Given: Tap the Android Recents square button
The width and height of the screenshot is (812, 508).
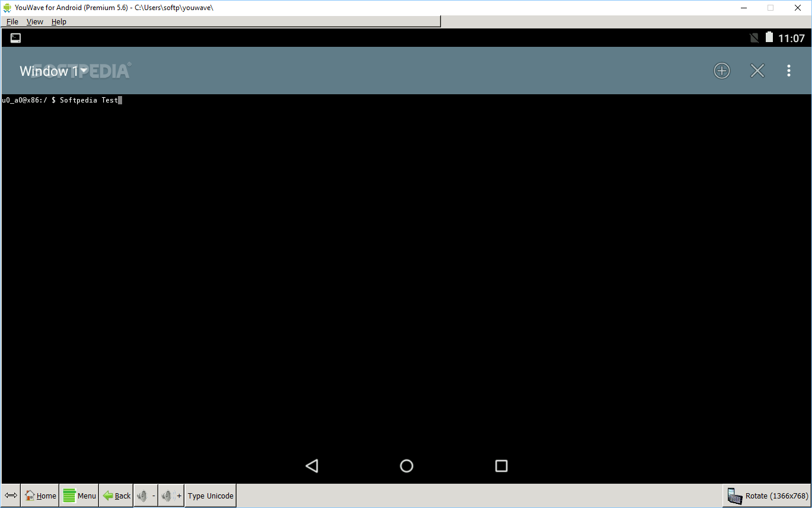Looking at the screenshot, I should 501,466.
